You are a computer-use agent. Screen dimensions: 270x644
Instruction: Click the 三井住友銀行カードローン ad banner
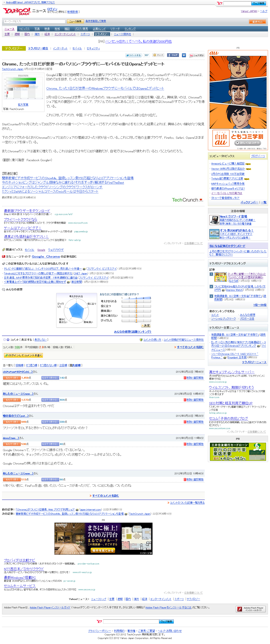click(238, 452)
